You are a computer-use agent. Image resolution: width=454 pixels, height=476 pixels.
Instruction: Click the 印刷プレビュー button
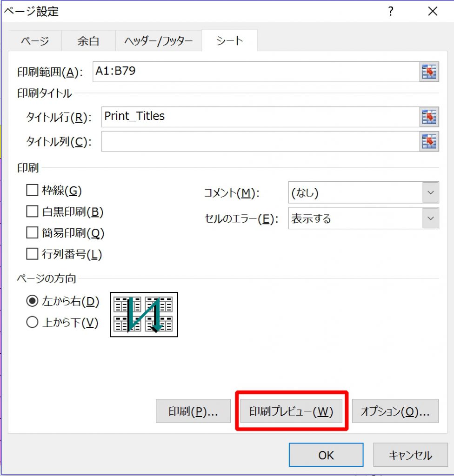tap(291, 411)
